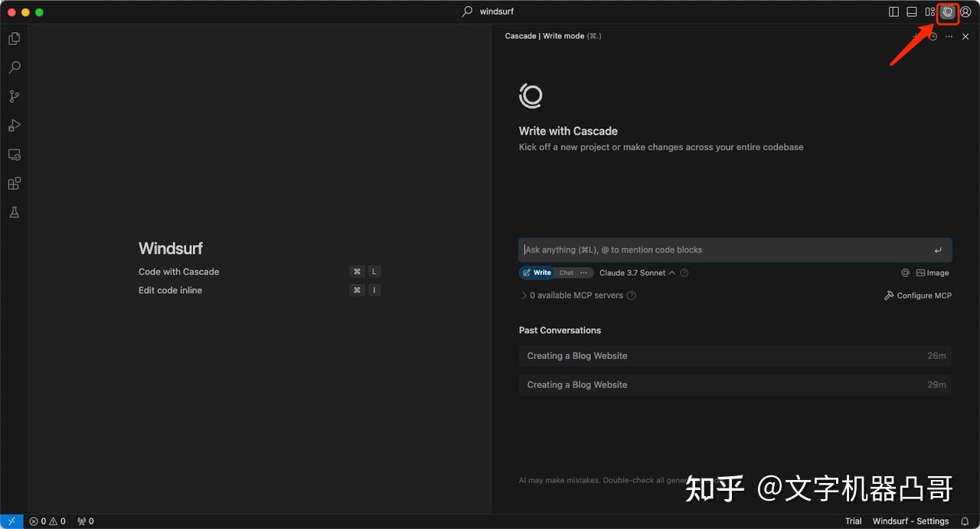Click the Past Conversations heading

pyautogui.click(x=560, y=331)
